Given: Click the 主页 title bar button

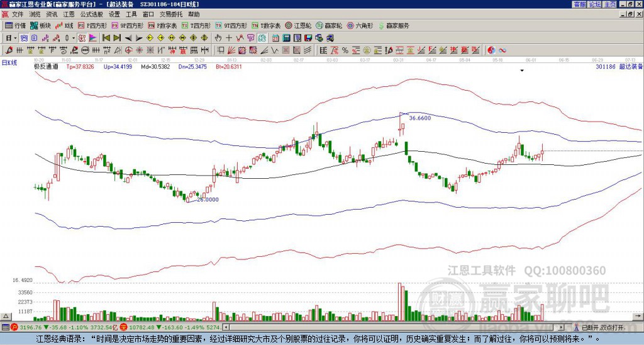Looking at the screenshot, I should coord(610,4).
